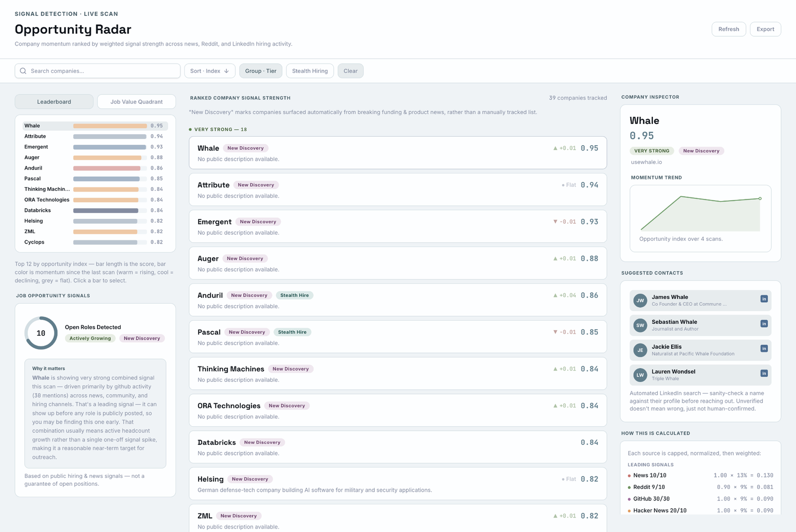Click the +0.04 momentum change on Anduril
Viewport: 796px width, 532px height.
565,295
